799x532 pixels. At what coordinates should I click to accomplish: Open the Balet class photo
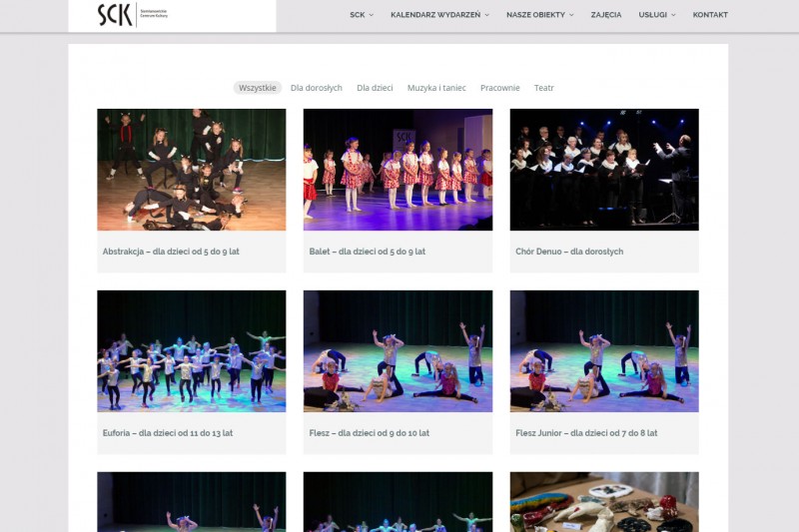point(398,170)
